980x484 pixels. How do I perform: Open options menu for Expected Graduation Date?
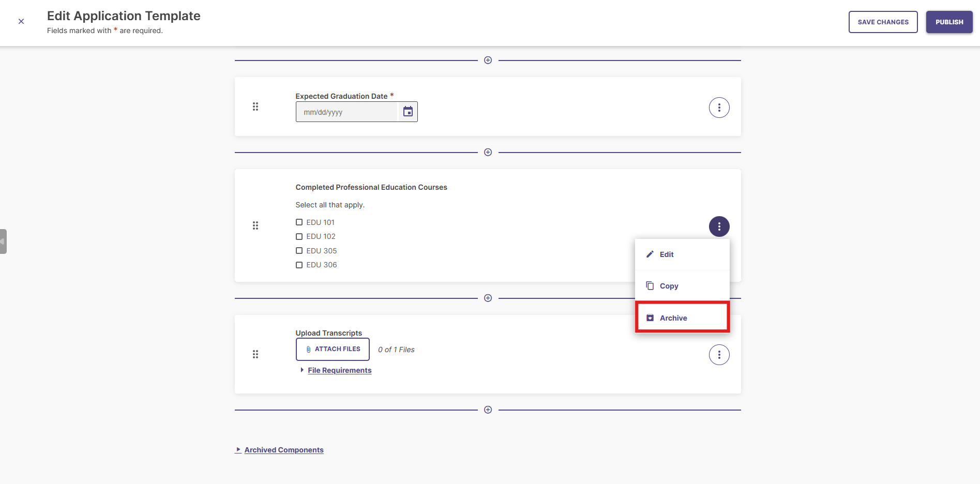point(719,108)
